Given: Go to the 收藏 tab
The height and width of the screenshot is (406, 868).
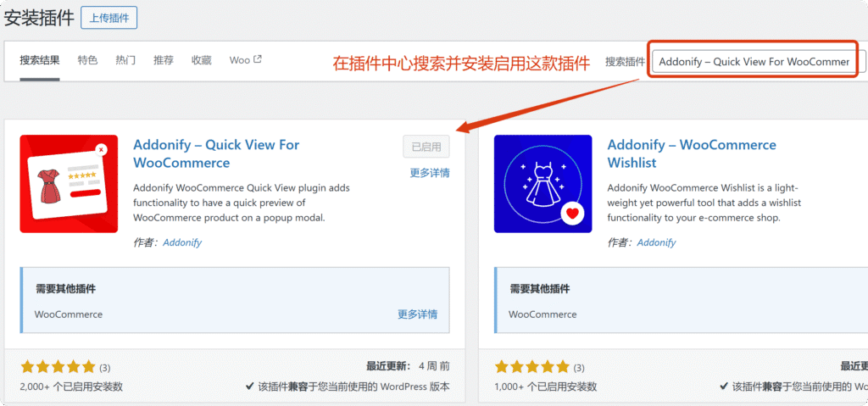Looking at the screenshot, I should pyautogui.click(x=202, y=60).
